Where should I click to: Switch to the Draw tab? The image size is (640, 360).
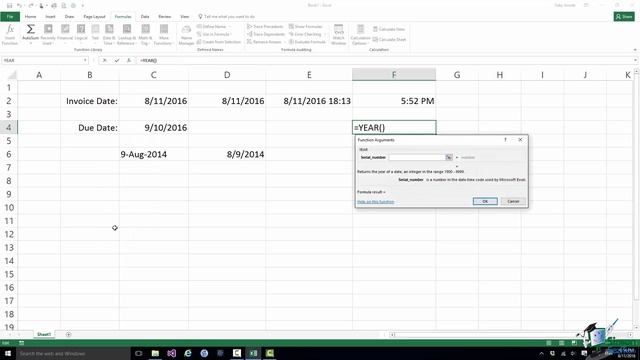click(x=69, y=17)
